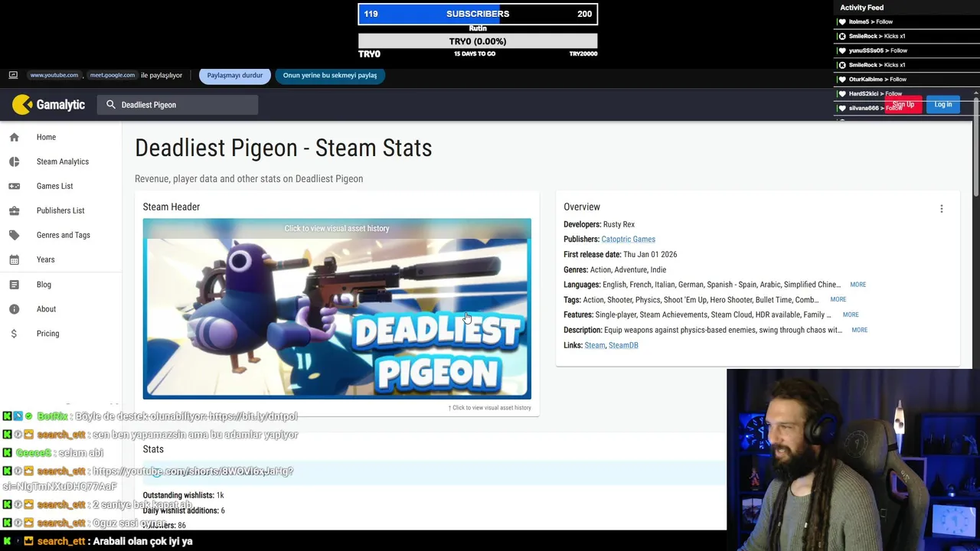980x551 pixels.
Task: Open the SteamDB link
Action: pyautogui.click(x=623, y=345)
